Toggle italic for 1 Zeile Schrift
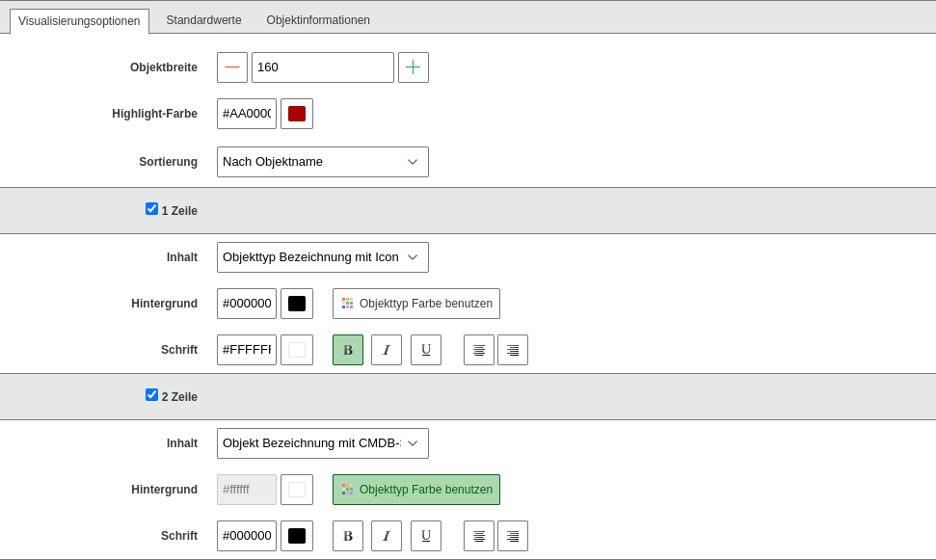This screenshot has height=560, width=936. coord(387,350)
